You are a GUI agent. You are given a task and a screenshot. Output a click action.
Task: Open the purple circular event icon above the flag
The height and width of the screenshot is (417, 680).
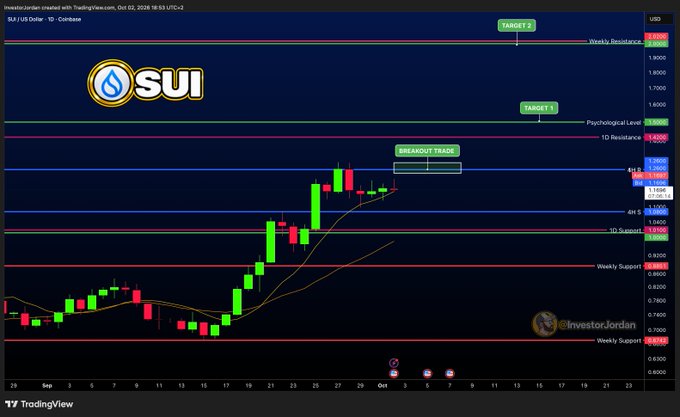click(x=394, y=363)
